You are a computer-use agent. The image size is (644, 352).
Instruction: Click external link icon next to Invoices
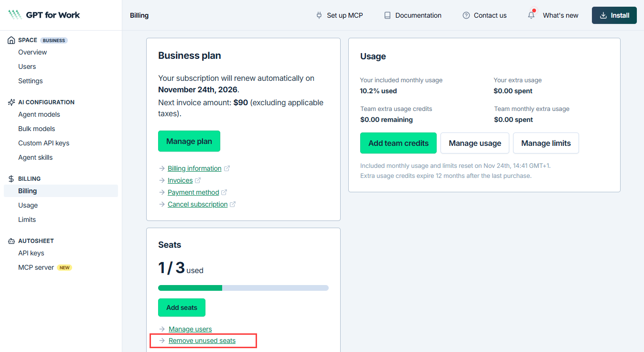click(198, 180)
